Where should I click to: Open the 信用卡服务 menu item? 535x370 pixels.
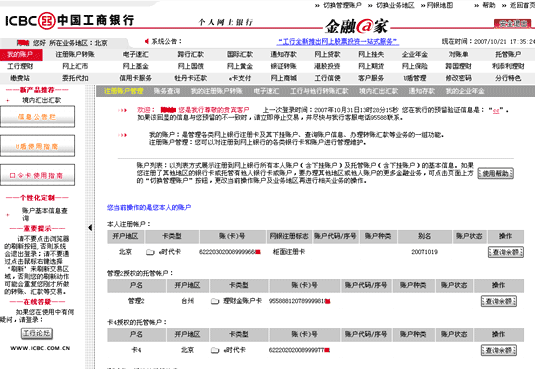pyautogui.click(x=135, y=78)
